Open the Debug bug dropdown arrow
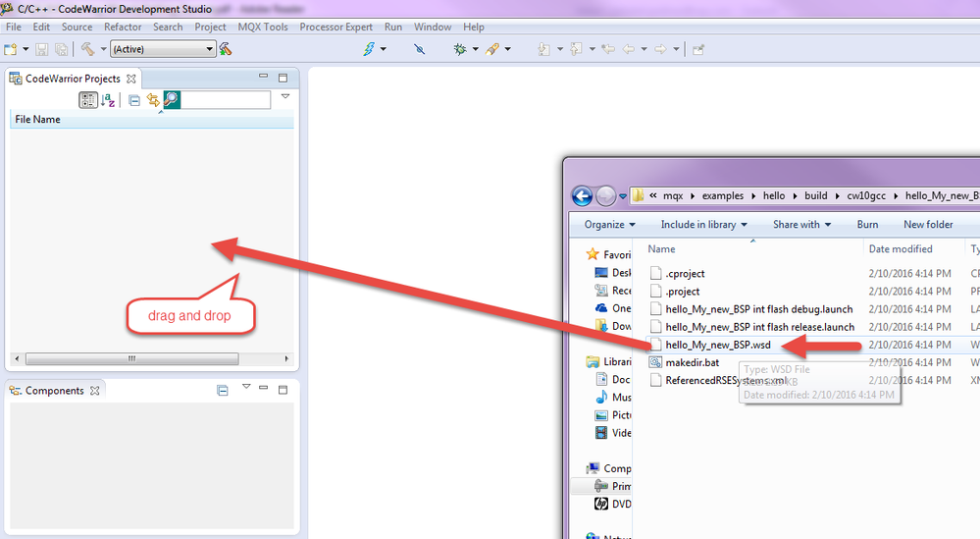The height and width of the screenshot is (539, 980). coord(475,49)
